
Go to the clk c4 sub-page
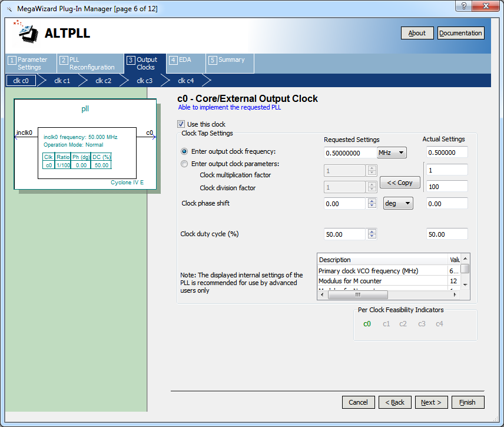(186, 81)
